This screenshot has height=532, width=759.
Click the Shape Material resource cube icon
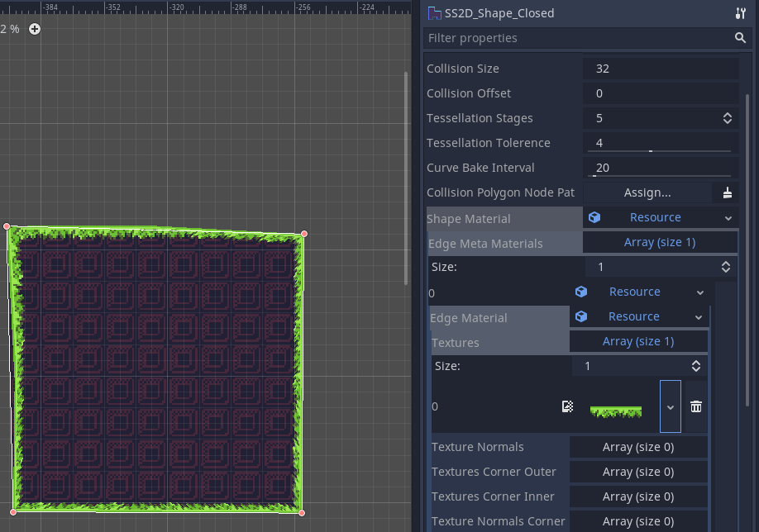point(594,217)
